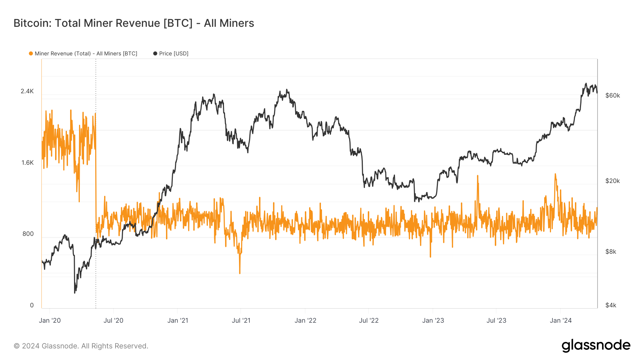644x362 pixels.
Task: Click the Jan '23 x-axis label
Action: (433, 321)
